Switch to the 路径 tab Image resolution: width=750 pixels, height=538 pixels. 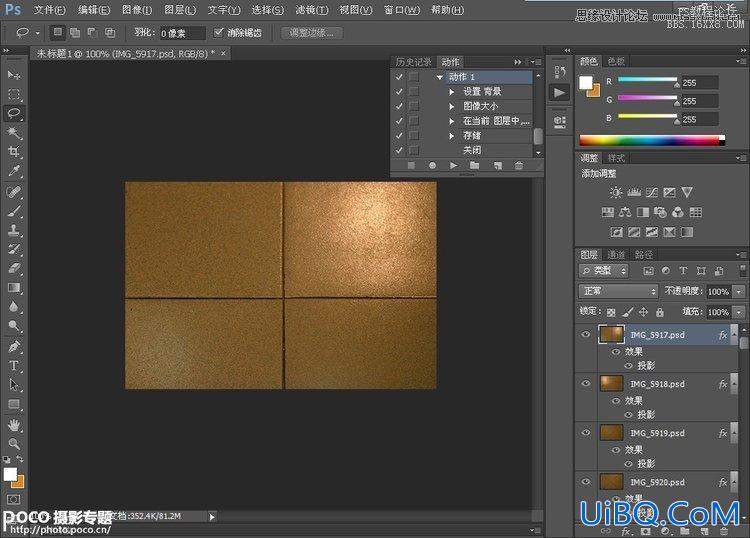point(644,255)
